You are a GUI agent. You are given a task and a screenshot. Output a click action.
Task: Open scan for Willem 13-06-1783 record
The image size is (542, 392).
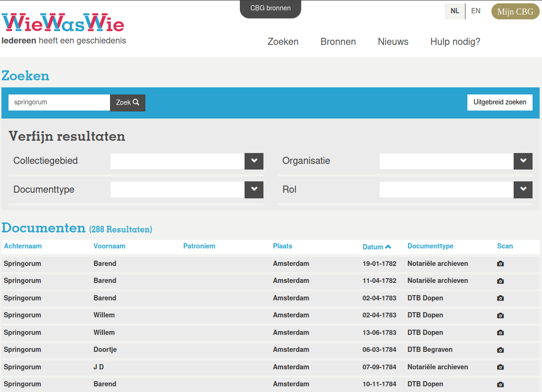pyautogui.click(x=500, y=332)
